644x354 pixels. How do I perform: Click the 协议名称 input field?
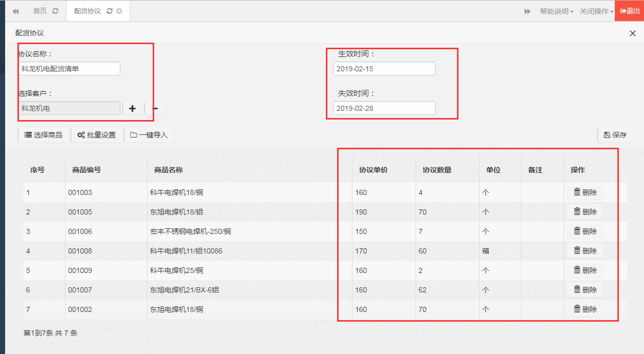pos(69,69)
